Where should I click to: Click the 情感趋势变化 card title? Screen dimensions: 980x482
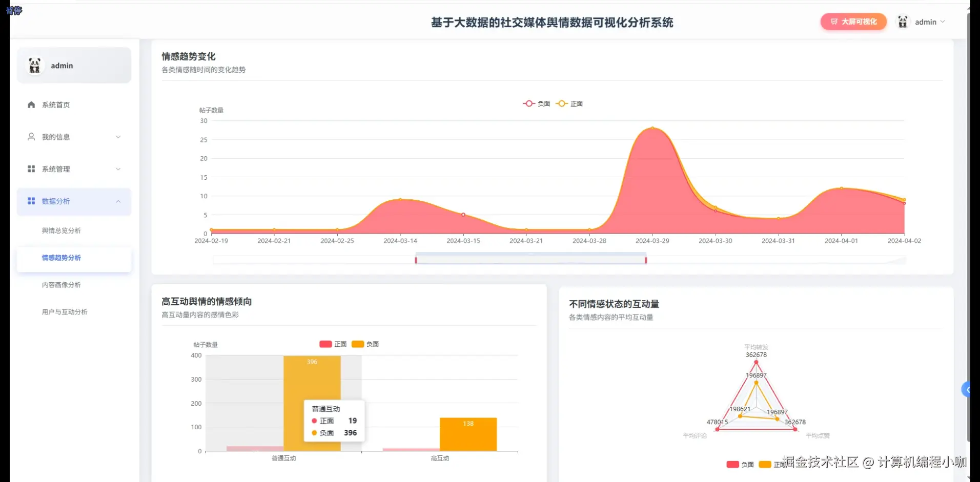point(189,56)
